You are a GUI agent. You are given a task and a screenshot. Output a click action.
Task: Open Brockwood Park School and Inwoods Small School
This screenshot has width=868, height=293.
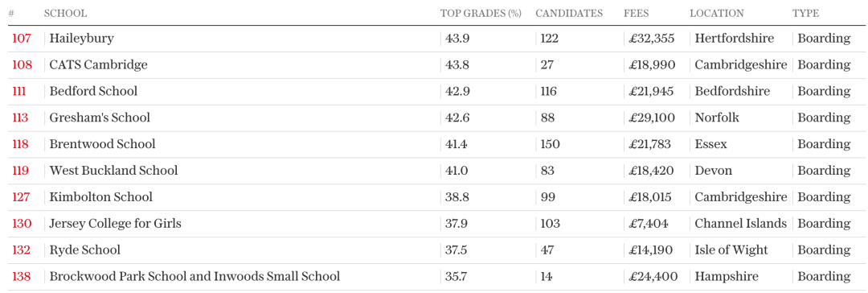tap(194, 276)
